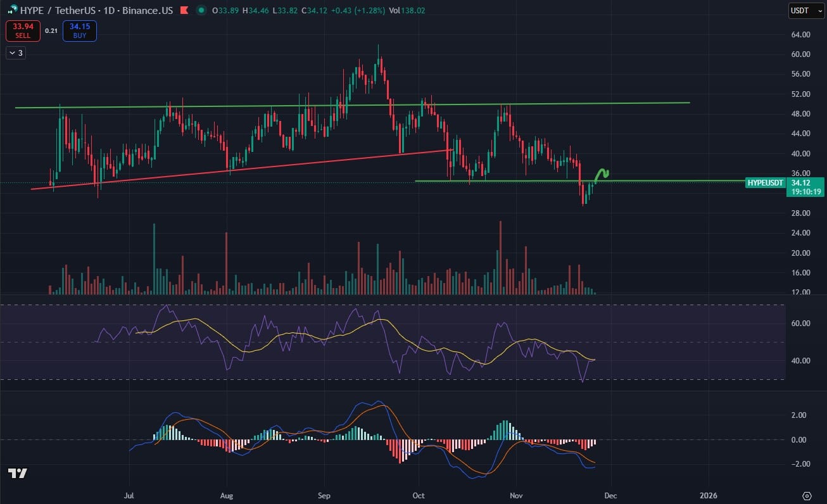The width and height of the screenshot is (827, 504).
Task: Select the green curved arrow drawing
Action: tap(601, 174)
